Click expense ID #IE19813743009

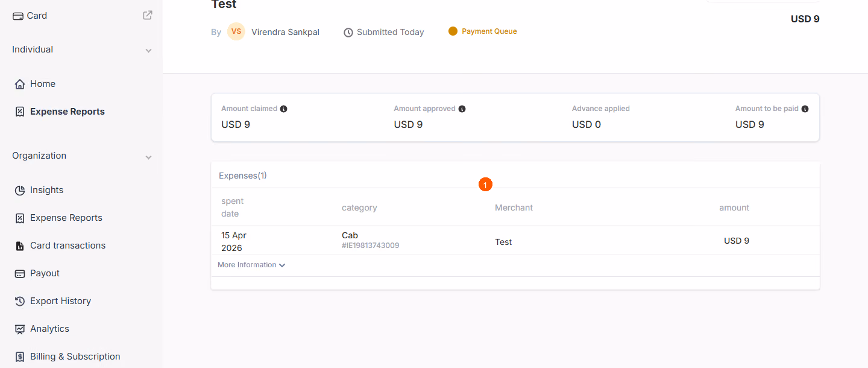370,246
